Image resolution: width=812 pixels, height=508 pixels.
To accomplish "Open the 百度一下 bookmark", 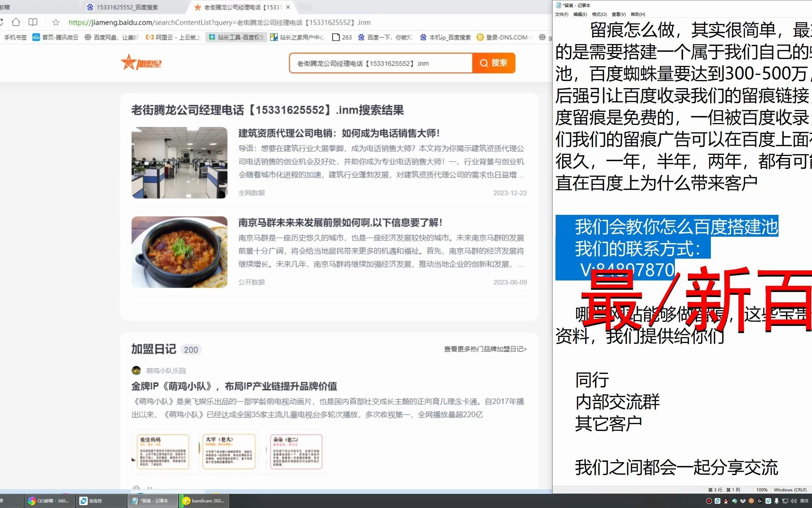I will click(386, 37).
